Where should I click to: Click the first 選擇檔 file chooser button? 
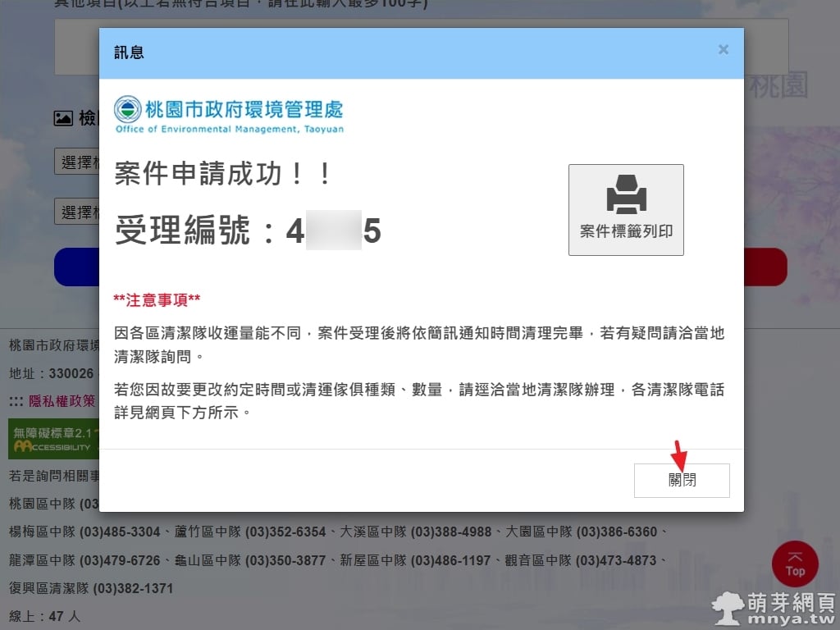click(77, 162)
